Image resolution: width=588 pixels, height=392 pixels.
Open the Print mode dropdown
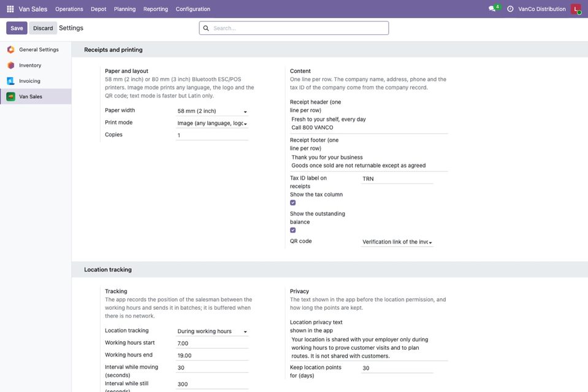(x=212, y=123)
